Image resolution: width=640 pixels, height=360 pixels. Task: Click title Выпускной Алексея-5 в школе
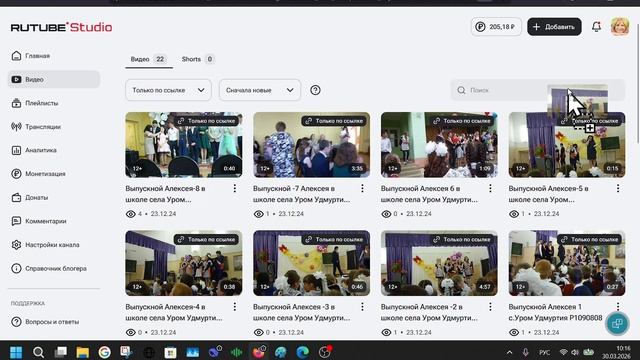[x=549, y=194]
